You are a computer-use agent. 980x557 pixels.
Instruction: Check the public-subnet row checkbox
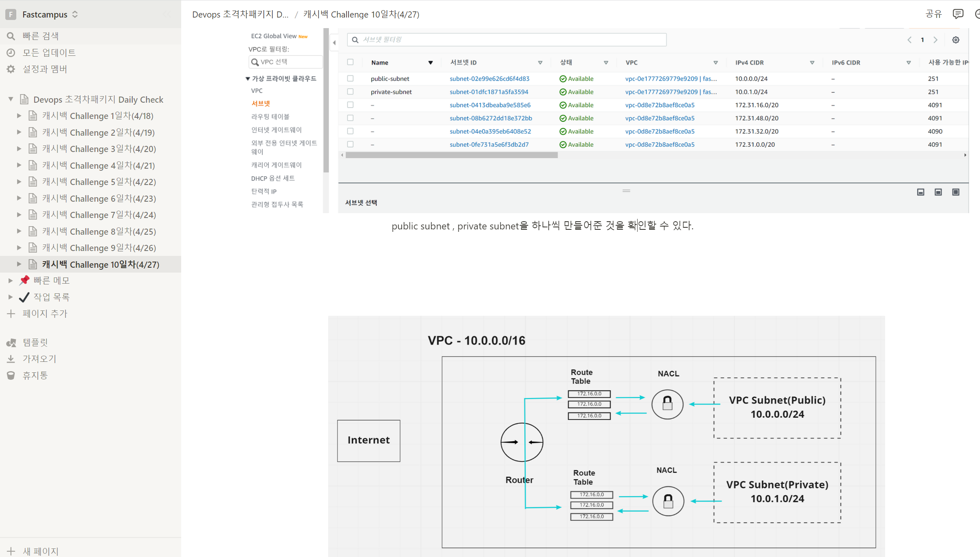coord(350,78)
